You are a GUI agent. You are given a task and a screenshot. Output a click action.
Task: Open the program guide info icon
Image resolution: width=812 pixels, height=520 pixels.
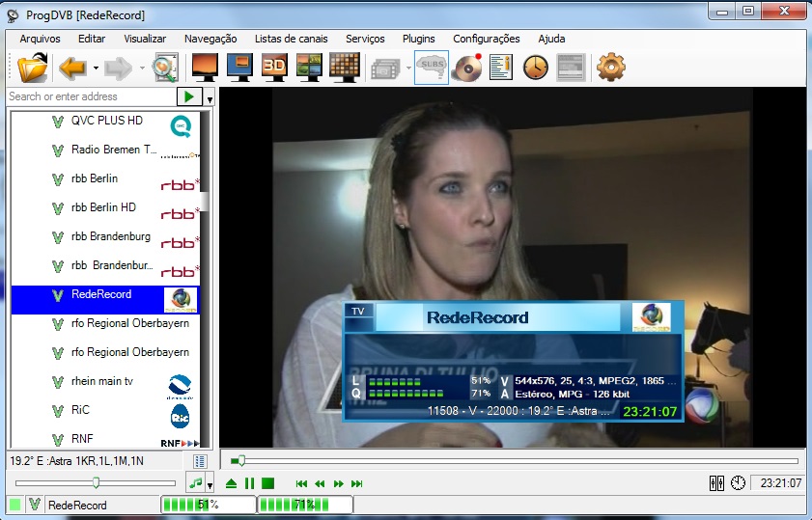point(500,68)
